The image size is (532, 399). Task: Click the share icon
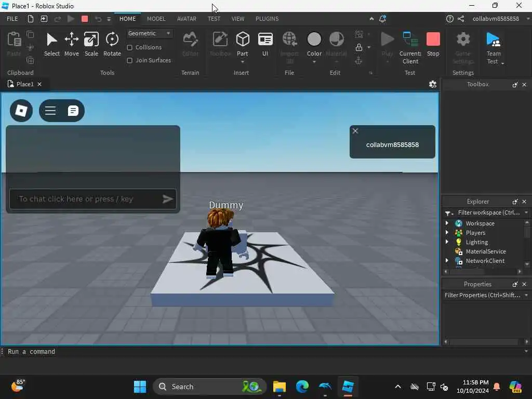click(x=461, y=19)
